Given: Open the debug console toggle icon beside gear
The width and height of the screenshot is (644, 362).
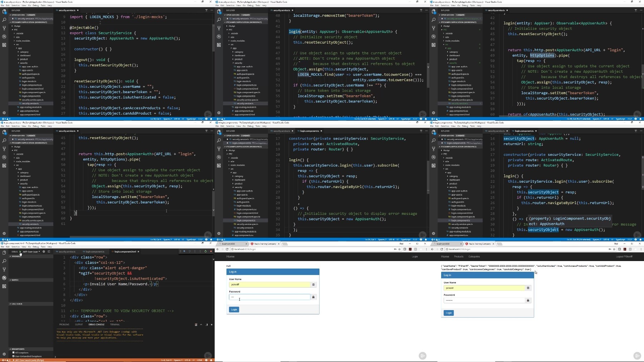Looking at the screenshot, I should point(49,251).
